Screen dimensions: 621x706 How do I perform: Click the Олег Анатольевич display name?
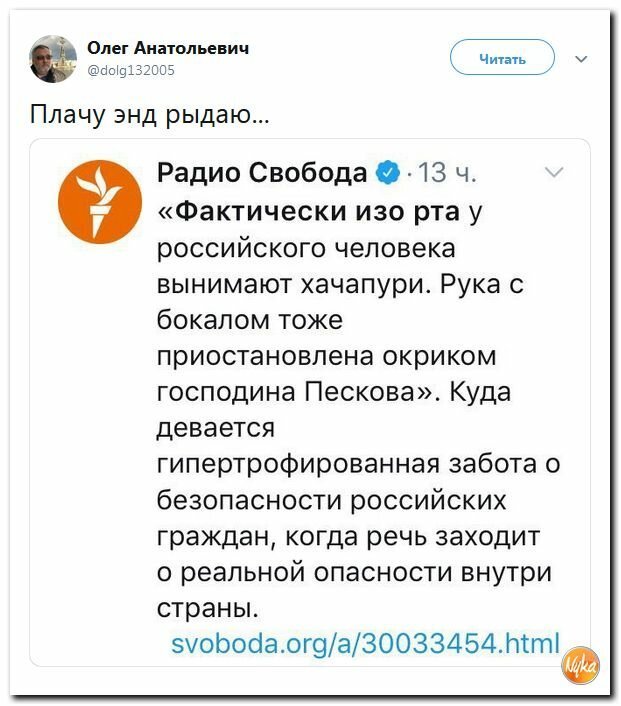click(168, 47)
